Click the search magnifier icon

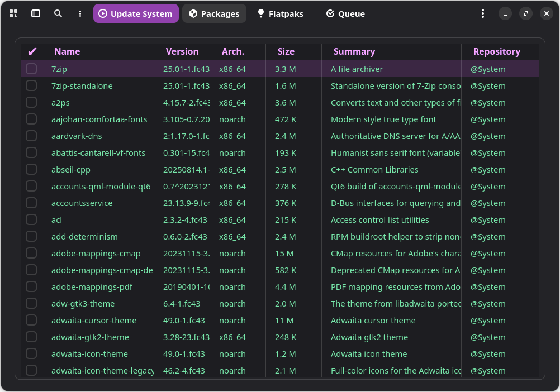coord(58,13)
